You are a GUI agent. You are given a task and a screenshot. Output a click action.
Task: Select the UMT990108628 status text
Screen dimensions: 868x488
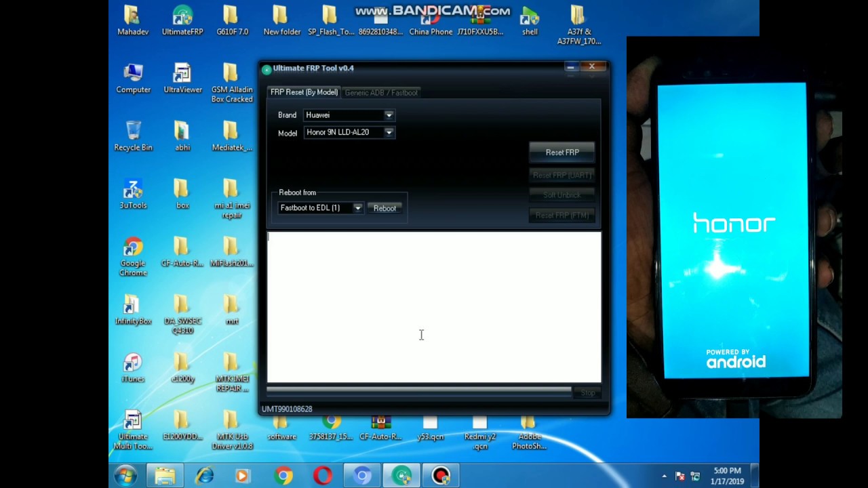click(287, 409)
